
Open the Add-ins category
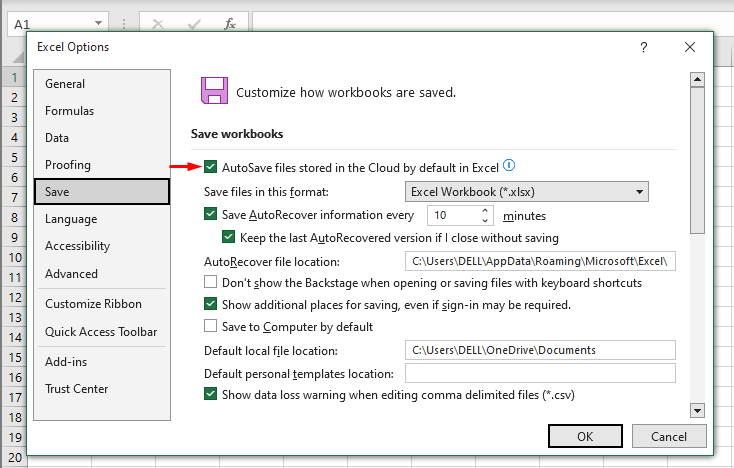(102, 362)
